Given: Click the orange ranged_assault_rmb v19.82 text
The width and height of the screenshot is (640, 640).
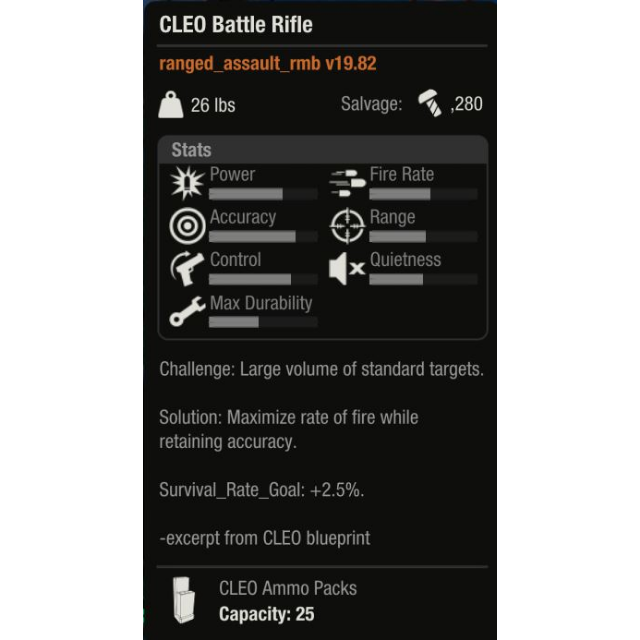Looking at the screenshot, I should click(x=267, y=63).
